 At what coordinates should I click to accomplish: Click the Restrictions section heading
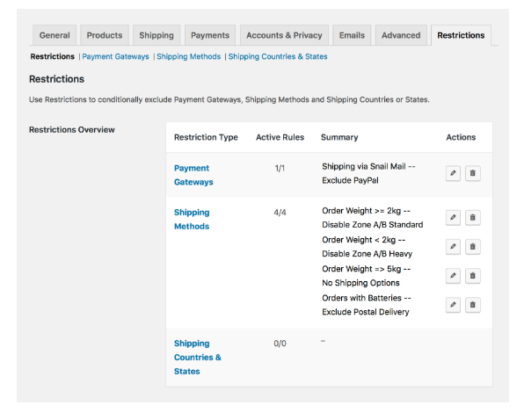click(57, 79)
